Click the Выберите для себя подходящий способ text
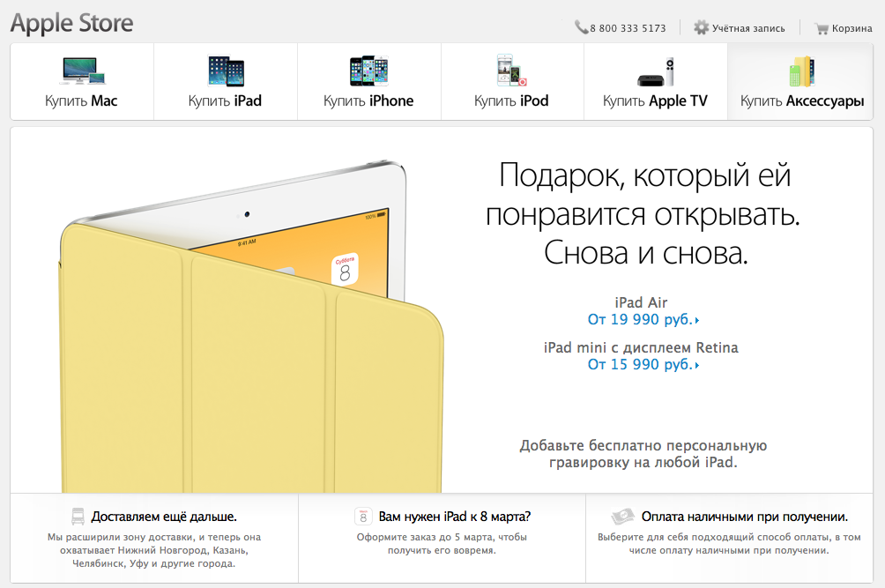 [x=729, y=543]
